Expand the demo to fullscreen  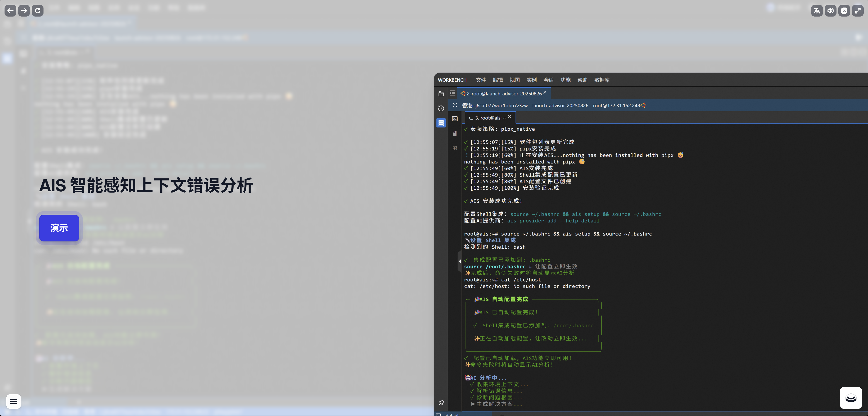point(858,10)
